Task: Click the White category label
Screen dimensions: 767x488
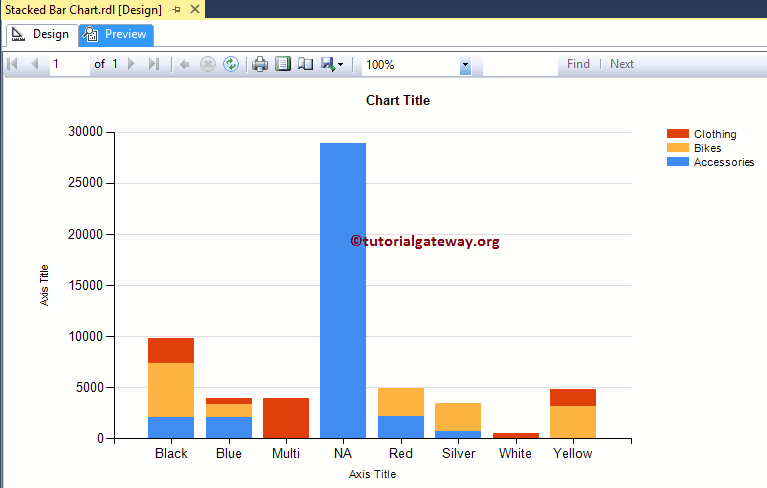Action: pyautogui.click(x=515, y=453)
